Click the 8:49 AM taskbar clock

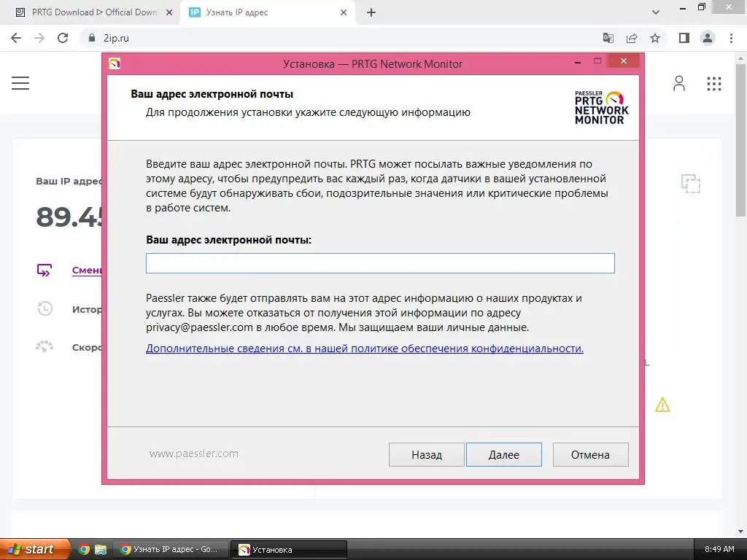719,549
